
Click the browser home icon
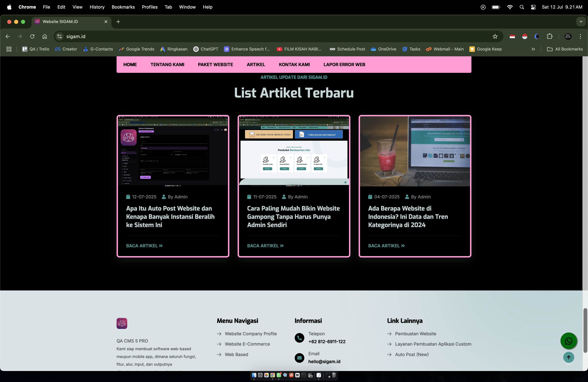[x=45, y=37]
